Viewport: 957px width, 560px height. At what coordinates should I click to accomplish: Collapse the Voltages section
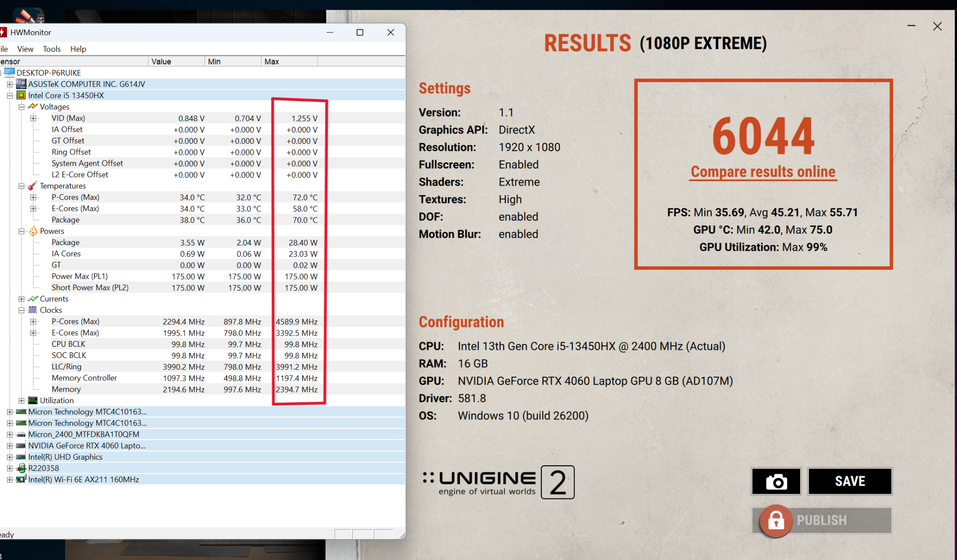(x=21, y=107)
